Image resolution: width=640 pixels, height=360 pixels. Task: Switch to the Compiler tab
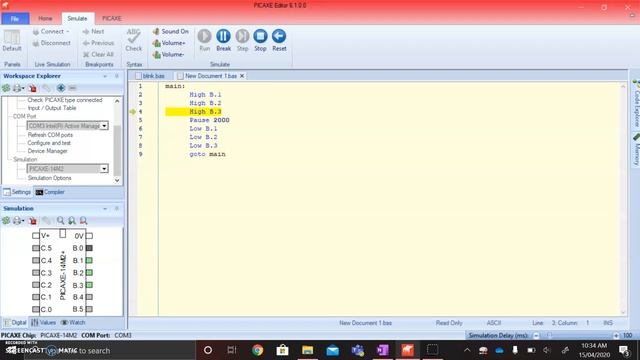50,192
